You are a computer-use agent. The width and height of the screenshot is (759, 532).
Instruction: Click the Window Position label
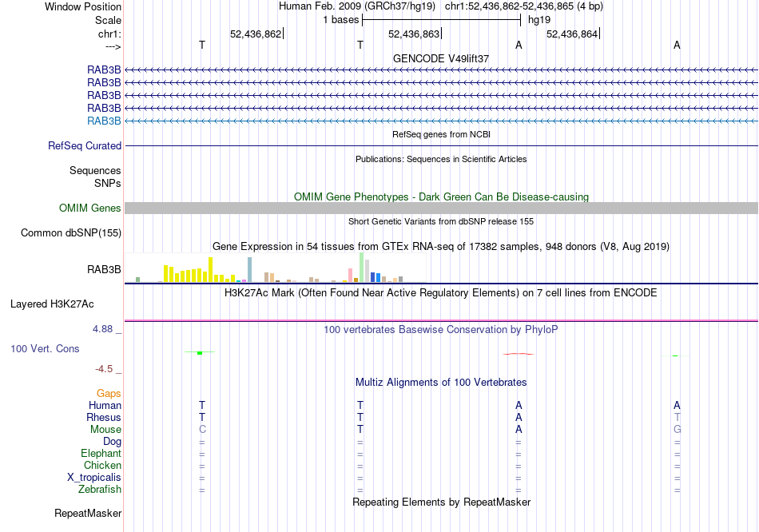(x=83, y=6)
